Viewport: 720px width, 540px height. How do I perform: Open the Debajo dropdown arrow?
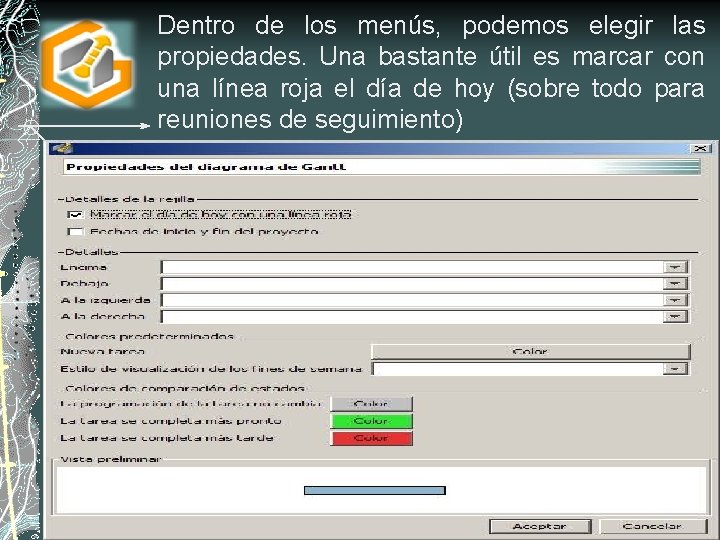click(675, 284)
